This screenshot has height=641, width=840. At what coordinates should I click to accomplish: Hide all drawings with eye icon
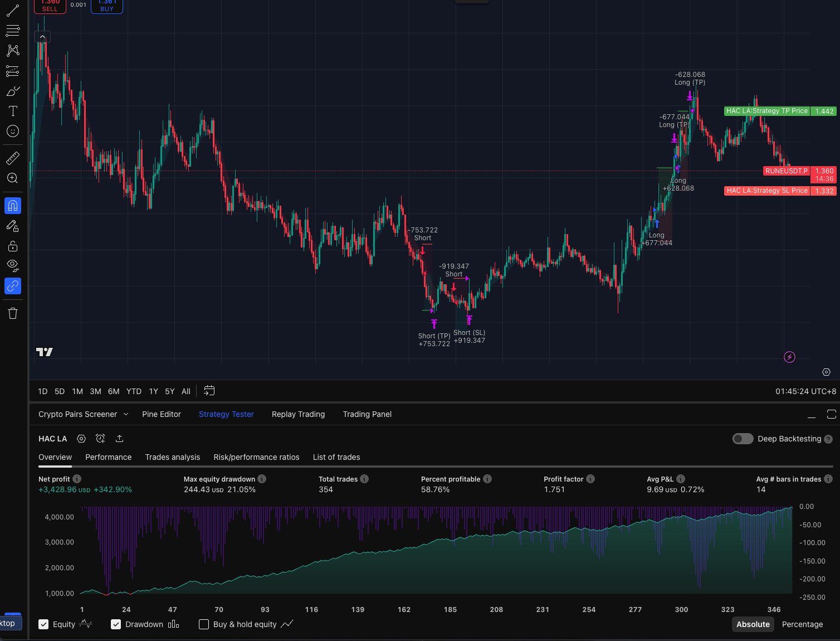13,264
